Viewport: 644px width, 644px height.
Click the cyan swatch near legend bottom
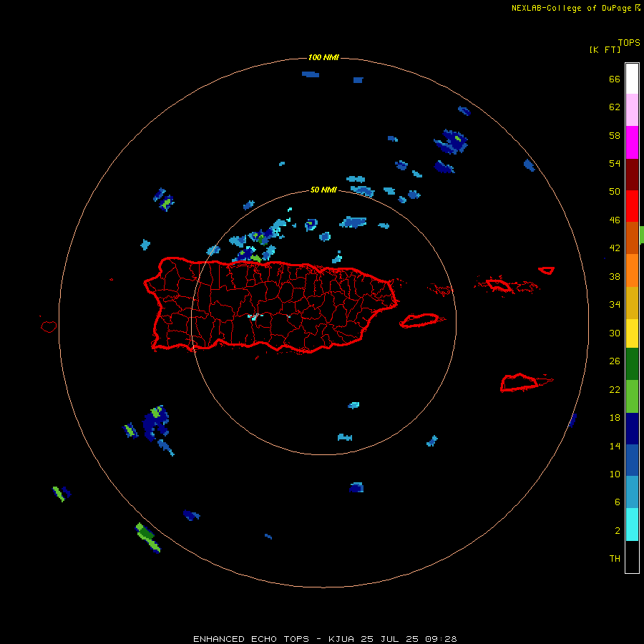[x=632, y=524]
